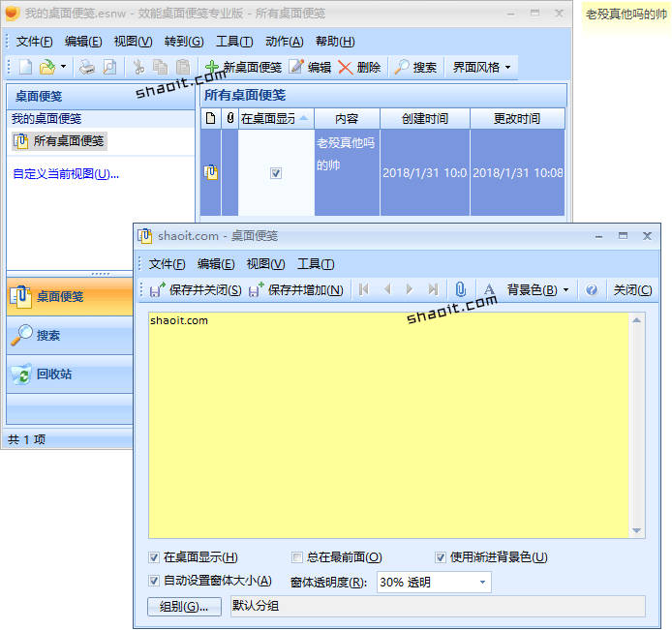This screenshot has height=630, width=672.
Task: Open the 动作(A) menu
Action: (284, 42)
